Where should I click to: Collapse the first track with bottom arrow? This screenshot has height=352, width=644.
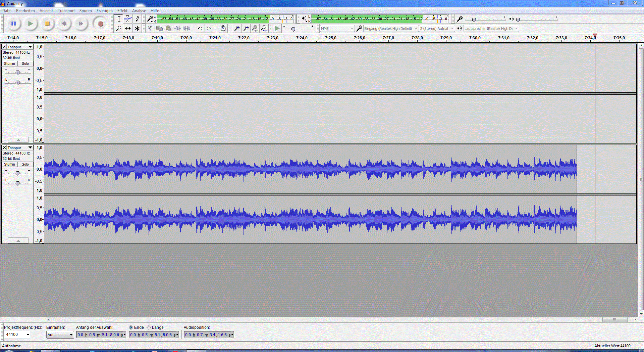pos(18,140)
